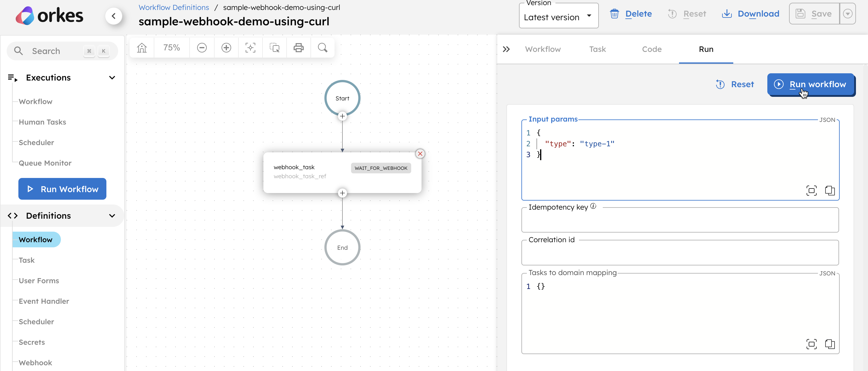The width and height of the screenshot is (868, 371).
Task: Reset the Run panel inputs
Action: (x=734, y=84)
